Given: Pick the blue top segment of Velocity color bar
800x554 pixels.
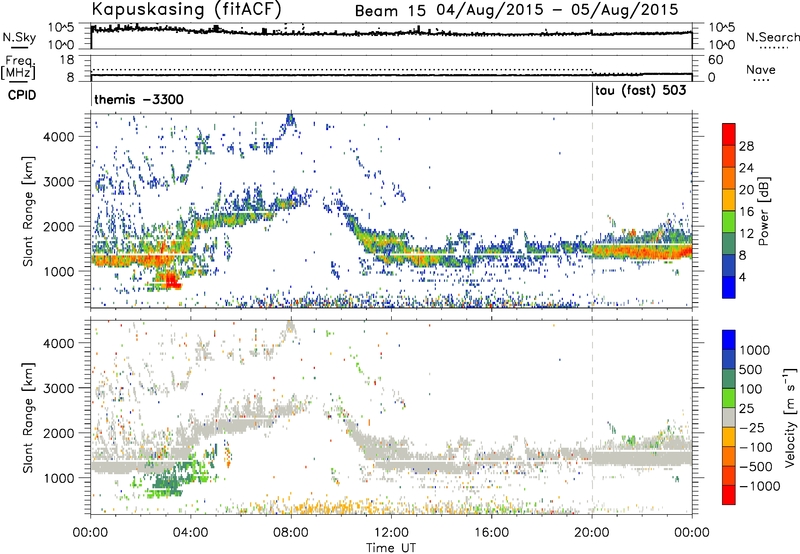Looking at the screenshot, I should coord(729,340).
